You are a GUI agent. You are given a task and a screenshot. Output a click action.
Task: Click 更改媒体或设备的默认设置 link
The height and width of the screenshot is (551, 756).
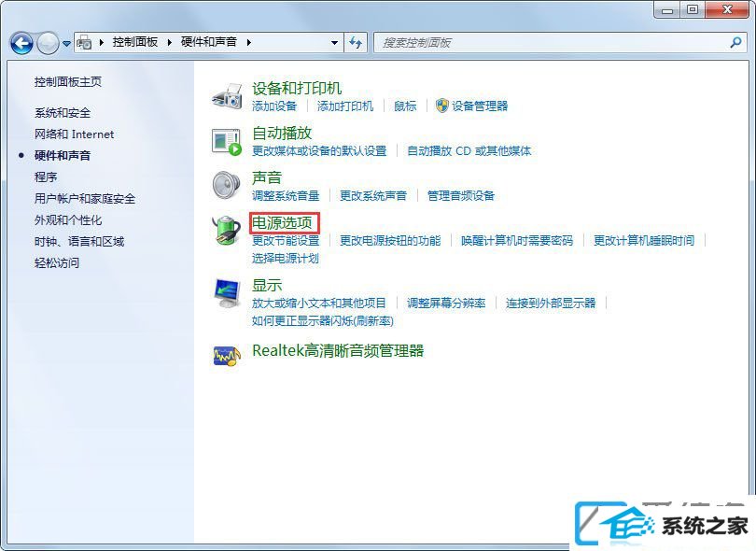pos(319,151)
